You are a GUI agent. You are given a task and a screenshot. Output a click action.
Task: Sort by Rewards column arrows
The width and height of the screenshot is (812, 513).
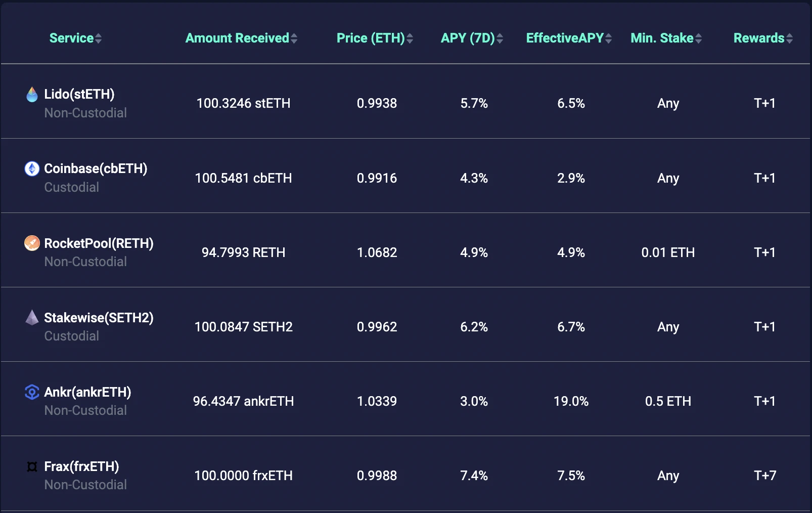click(x=790, y=38)
